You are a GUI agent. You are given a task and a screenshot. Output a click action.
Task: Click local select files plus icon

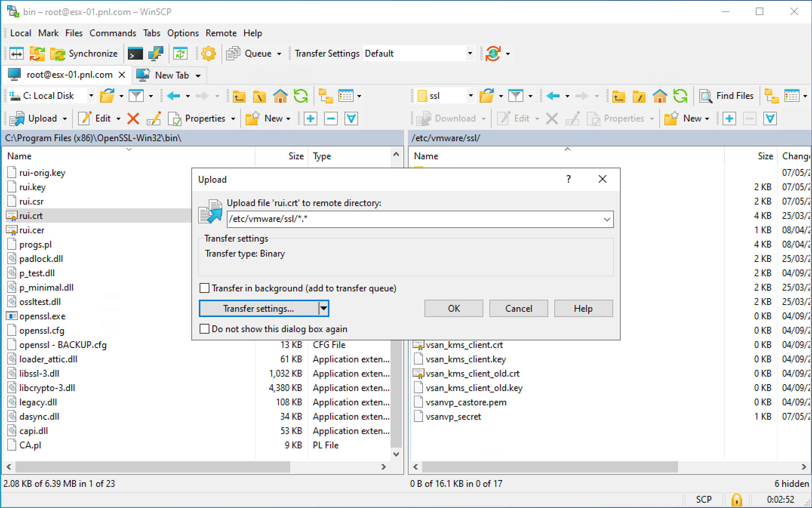click(x=311, y=119)
